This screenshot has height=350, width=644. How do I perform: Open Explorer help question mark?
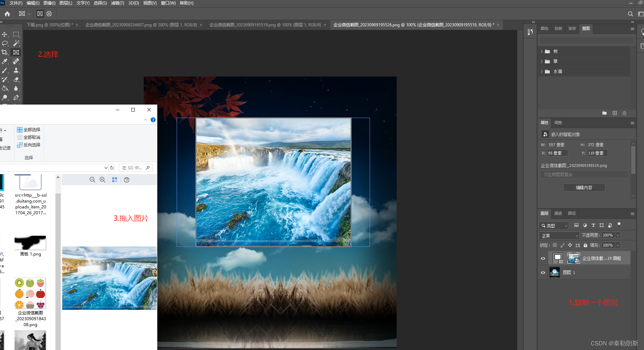coord(153,120)
